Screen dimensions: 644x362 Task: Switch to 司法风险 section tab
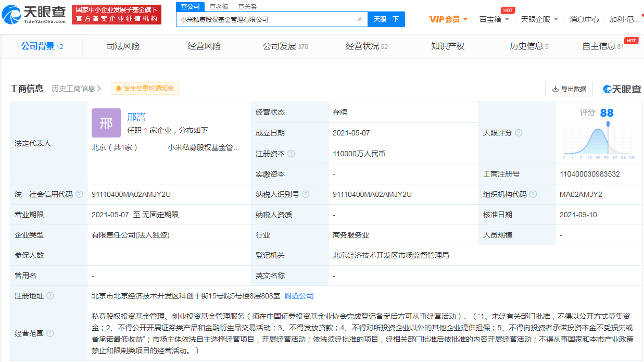(123, 46)
